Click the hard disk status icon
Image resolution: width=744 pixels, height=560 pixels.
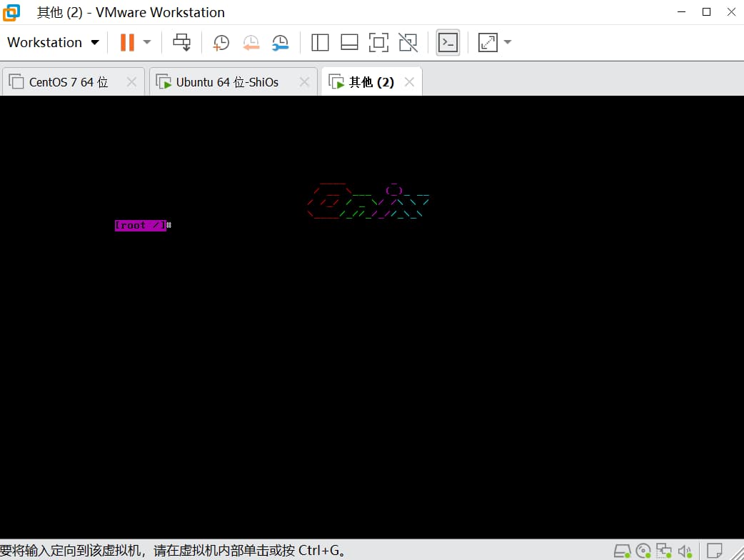(x=622, y=551)
